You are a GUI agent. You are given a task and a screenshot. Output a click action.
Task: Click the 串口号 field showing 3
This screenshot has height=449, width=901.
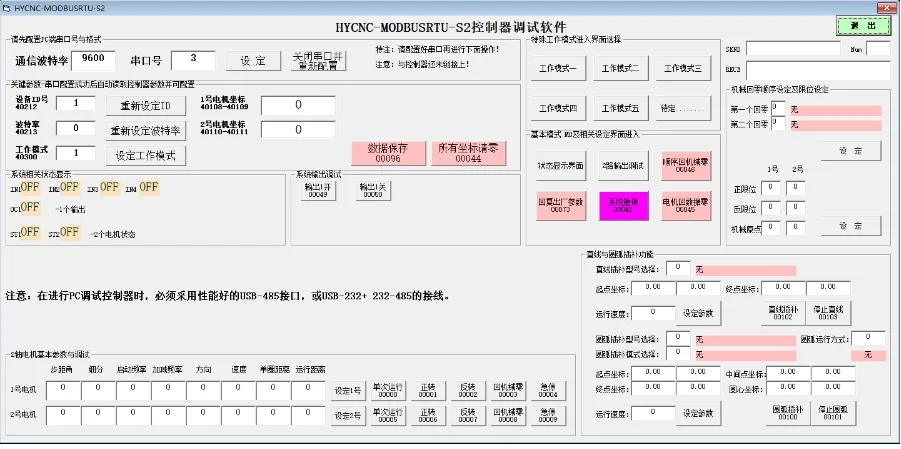(193, 60)
